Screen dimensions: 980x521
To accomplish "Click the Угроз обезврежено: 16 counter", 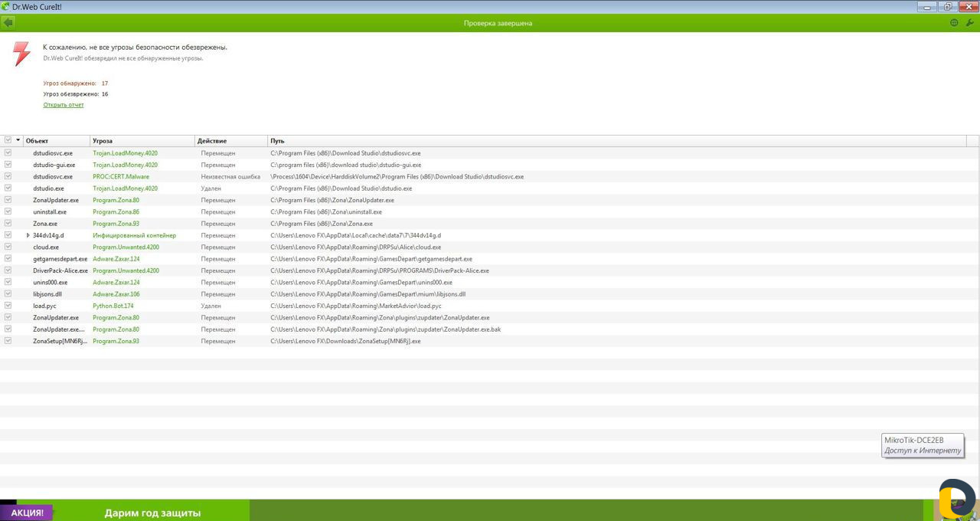I will (x=76, y=94).
